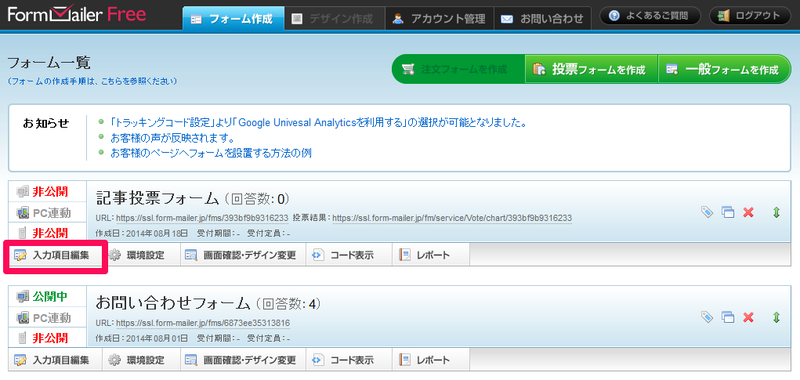Click the FormMailer Free logo
800x380 pixels.
tap(77, 15)
